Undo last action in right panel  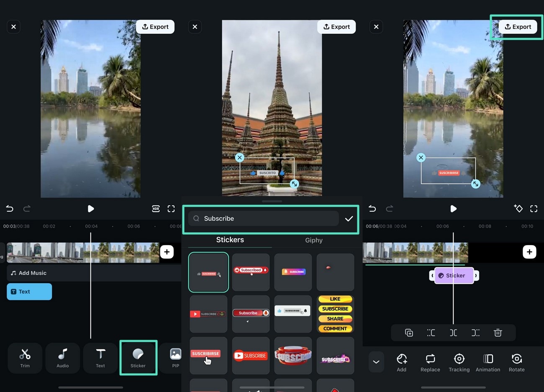tap(372, 209)
